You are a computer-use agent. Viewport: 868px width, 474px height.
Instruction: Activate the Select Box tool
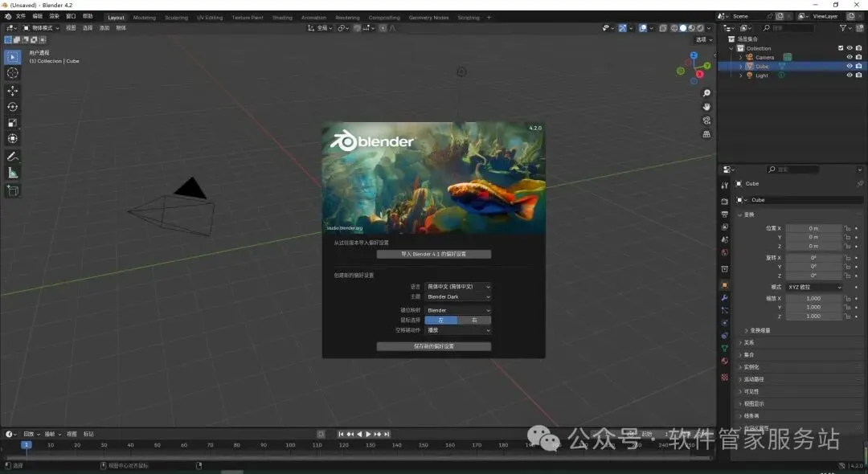(x=12, y=56)
